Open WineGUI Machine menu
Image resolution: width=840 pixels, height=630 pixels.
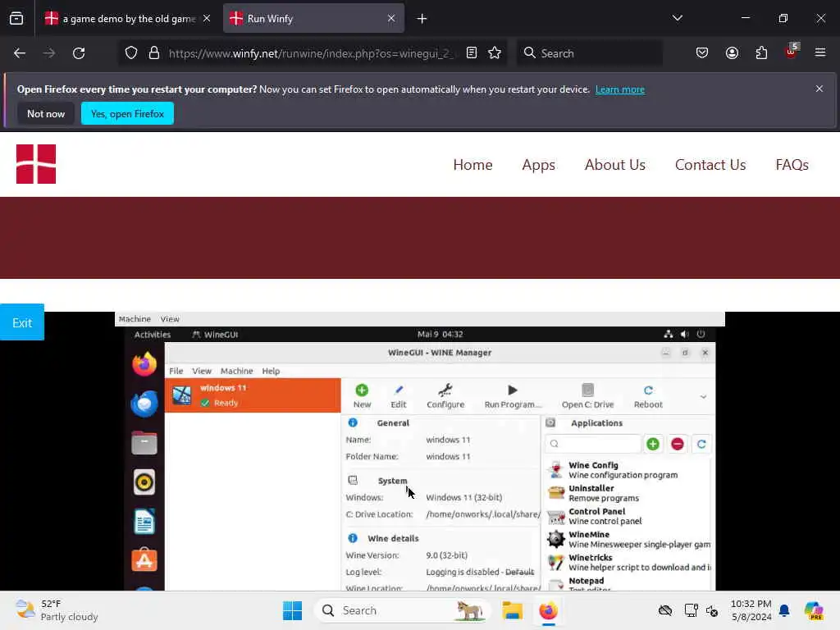[236, 371]
